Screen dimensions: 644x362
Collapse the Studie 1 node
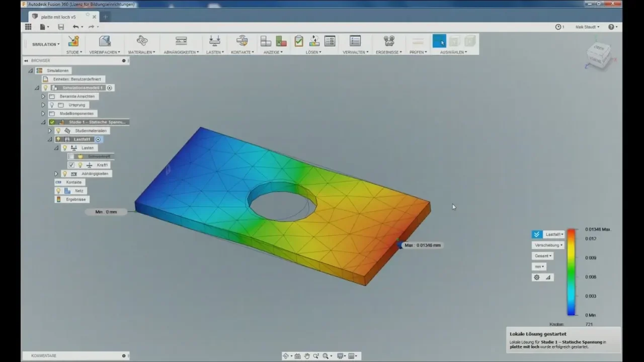point(43,122)
